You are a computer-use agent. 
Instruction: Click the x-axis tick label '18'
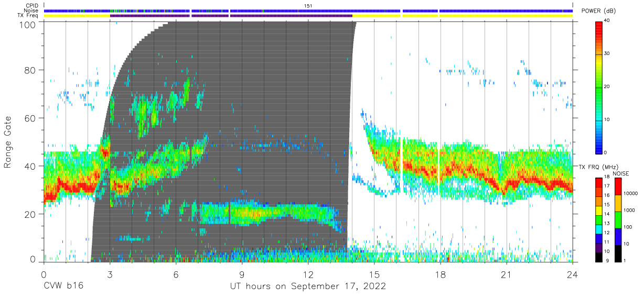[441, 274]
